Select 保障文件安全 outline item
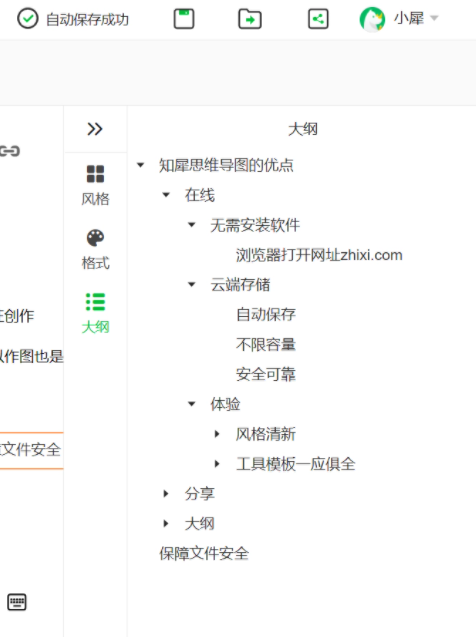Screen dimensions: 476x637 [204, 553]
